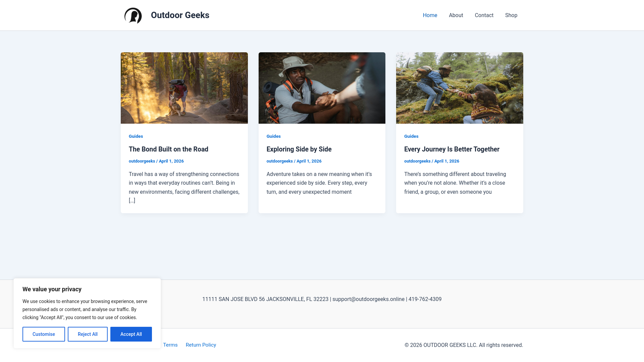Screen dimensions: 644x362
Task: Click April 1, 2026 date under Exploring Side by Side
Action: tap(309, 161)
